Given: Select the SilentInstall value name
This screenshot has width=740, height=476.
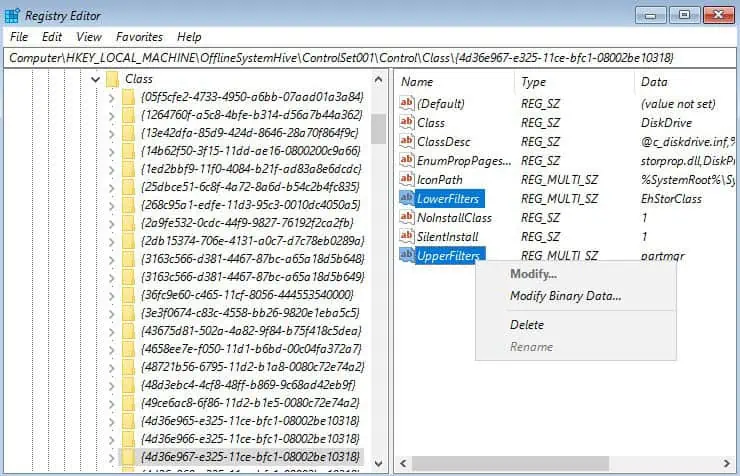Looking at the screenshot, I should point(447,236).
